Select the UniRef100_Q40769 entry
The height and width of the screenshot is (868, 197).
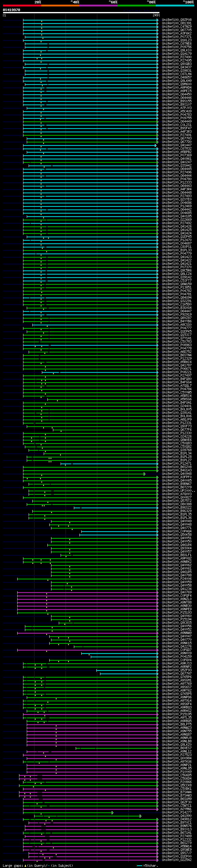(x=177, y=592)
